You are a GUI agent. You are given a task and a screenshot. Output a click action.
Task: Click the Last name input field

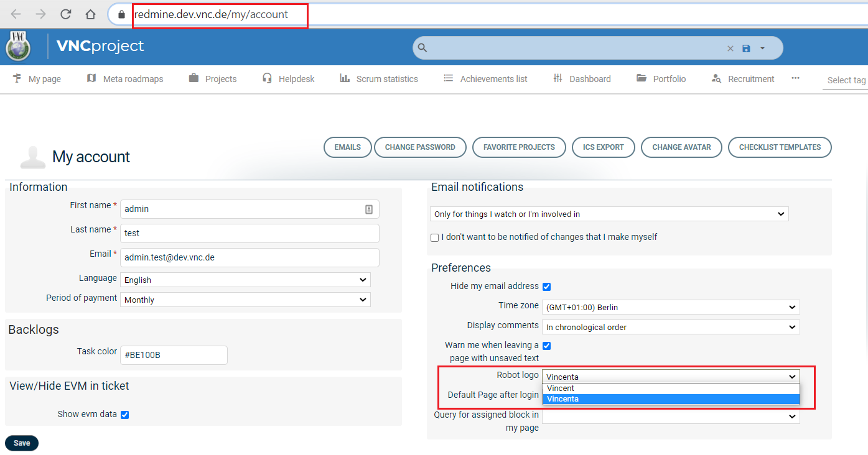250,233
